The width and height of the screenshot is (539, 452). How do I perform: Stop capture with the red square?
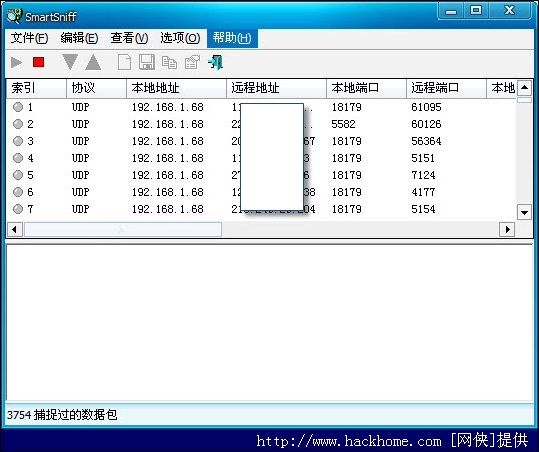(38, 62)
